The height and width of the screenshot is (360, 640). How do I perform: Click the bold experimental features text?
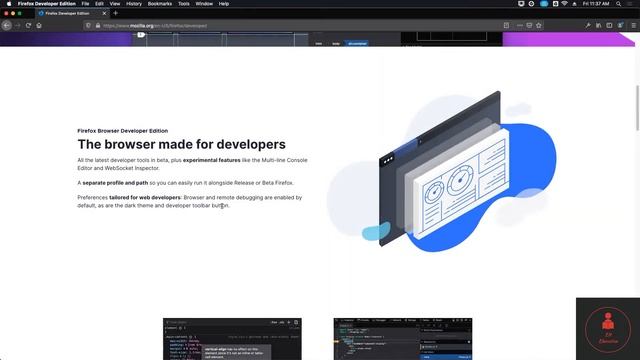click(211, 160)
